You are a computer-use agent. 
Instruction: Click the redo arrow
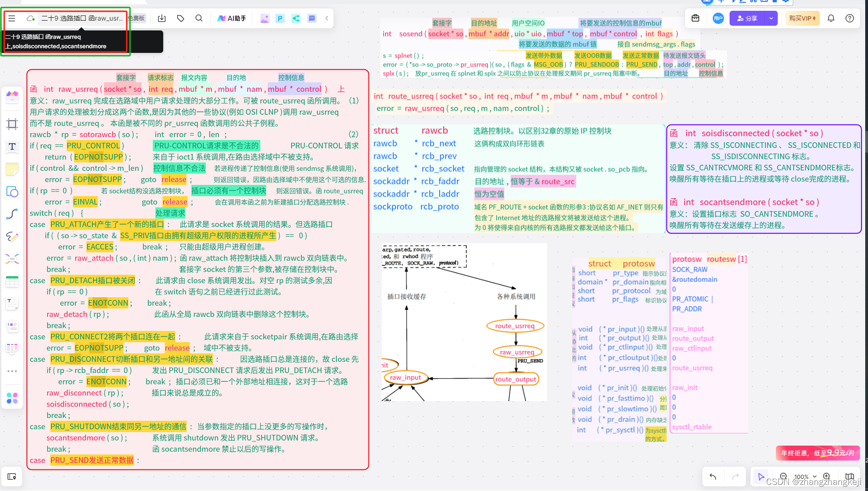(735, 476)
